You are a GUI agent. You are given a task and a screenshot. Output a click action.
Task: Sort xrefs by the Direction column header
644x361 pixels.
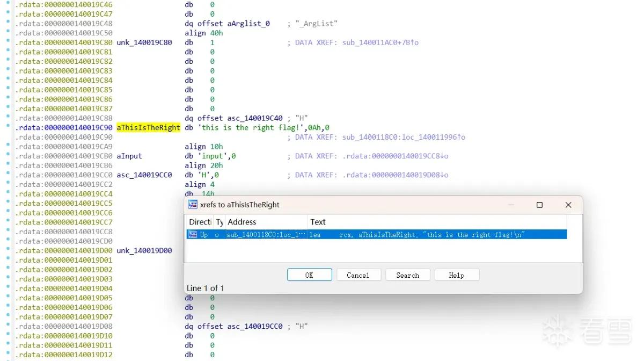click(200, 222)
